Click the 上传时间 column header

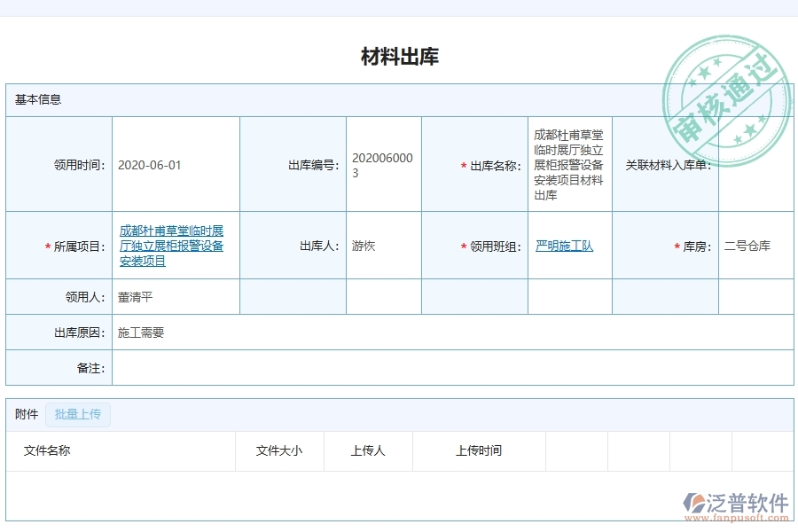coord(480,450)
